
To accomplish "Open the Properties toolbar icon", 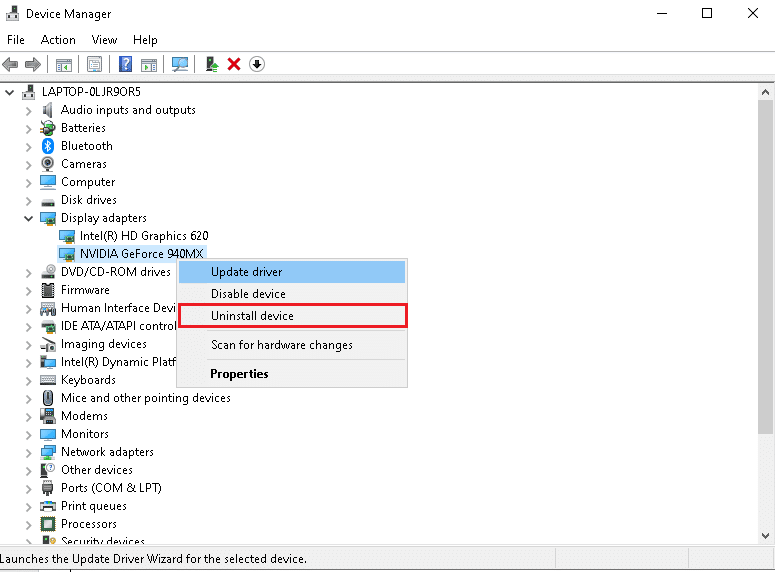I will point(94,64).
